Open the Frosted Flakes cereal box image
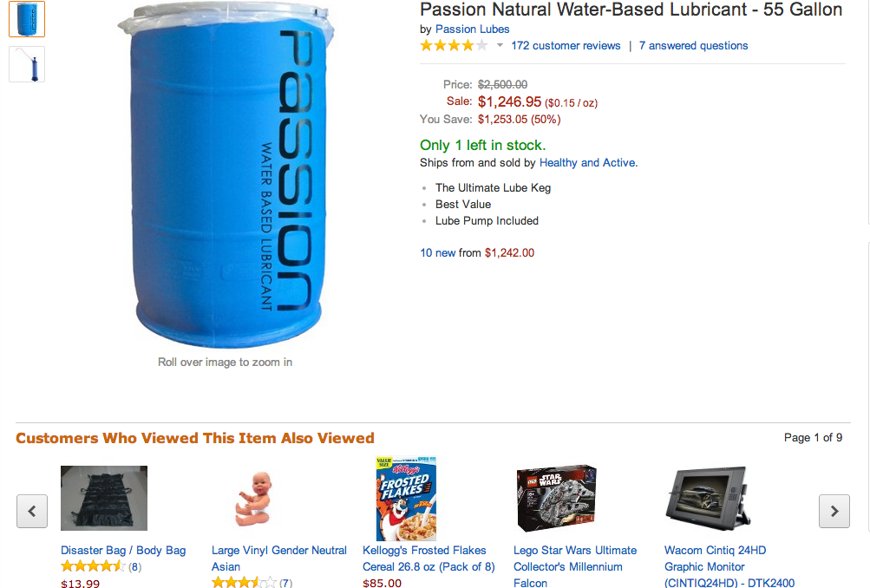Image resolution: width=870 pixels, height=588 pixels. [406, 498]
